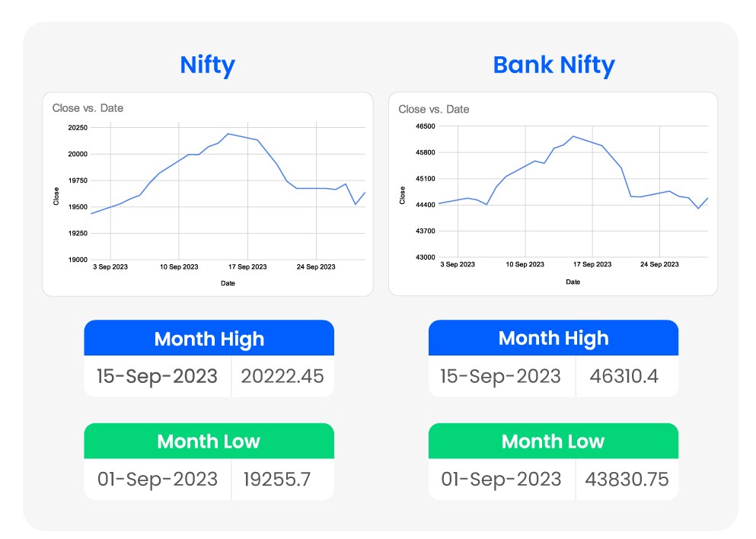Viewport: 756px width, 539px height.
Task: Click the Nifty low value 19255.7
Action: [277, 480]
